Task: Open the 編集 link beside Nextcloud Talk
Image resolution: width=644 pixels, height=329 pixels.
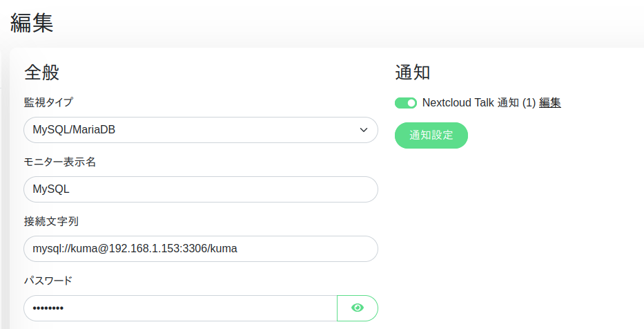Action: tap(550, 103)
